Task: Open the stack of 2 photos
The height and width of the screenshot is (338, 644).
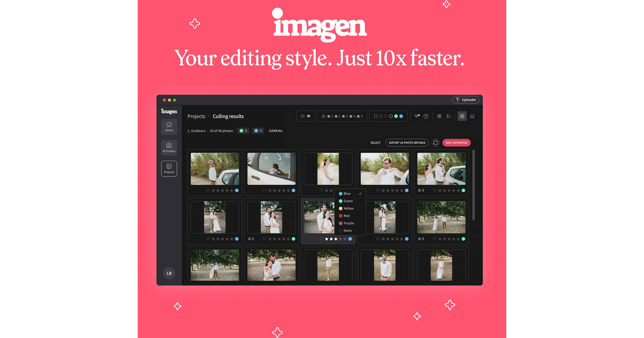Action: (x=251, y=239)
